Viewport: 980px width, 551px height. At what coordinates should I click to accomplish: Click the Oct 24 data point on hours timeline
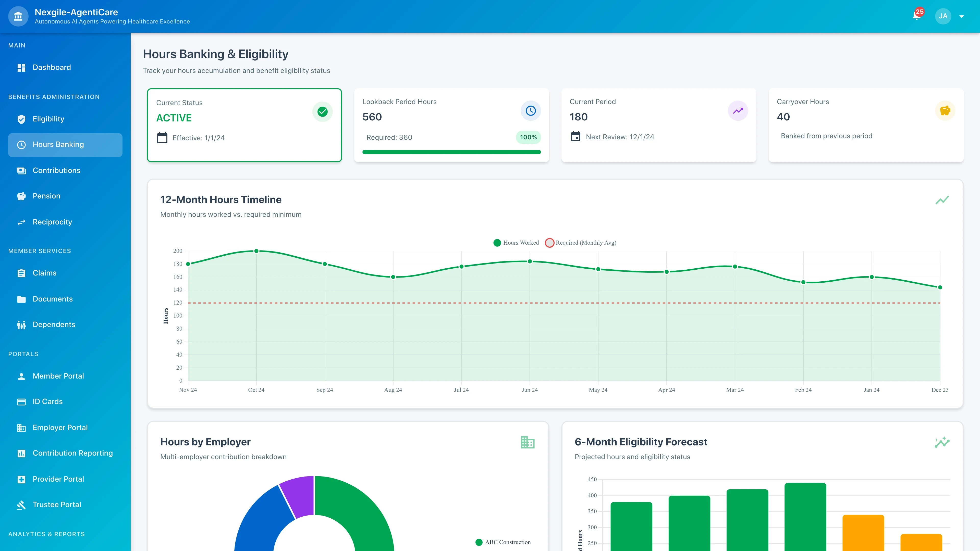(256, 251)
